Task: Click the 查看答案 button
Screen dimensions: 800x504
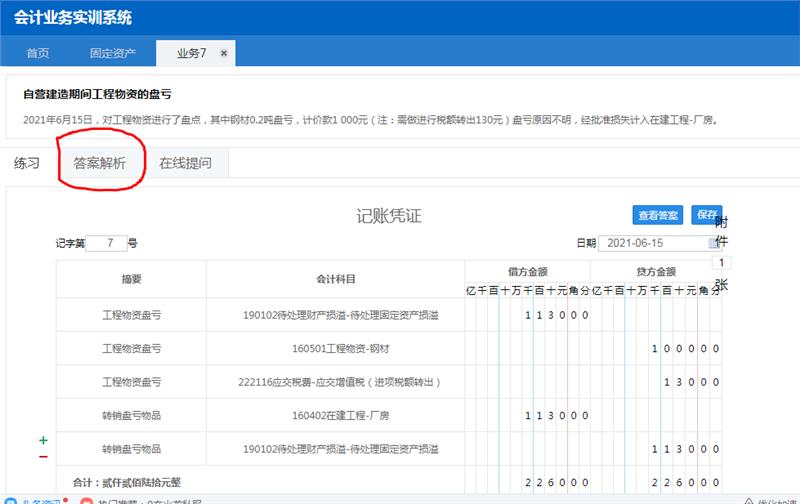Action: point(658,215)
